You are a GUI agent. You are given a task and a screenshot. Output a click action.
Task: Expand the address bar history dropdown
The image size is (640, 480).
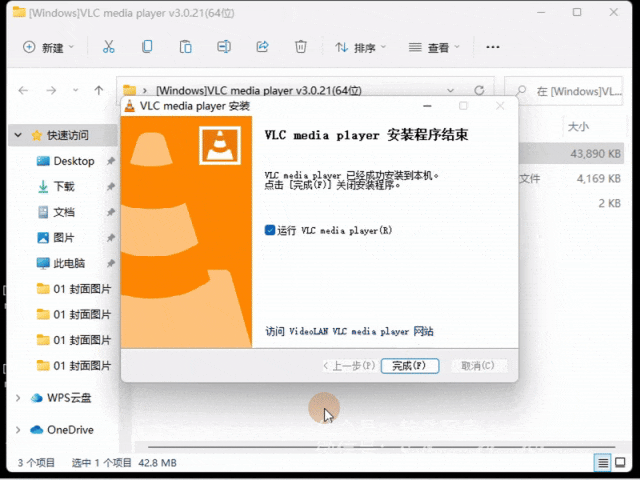450,90
